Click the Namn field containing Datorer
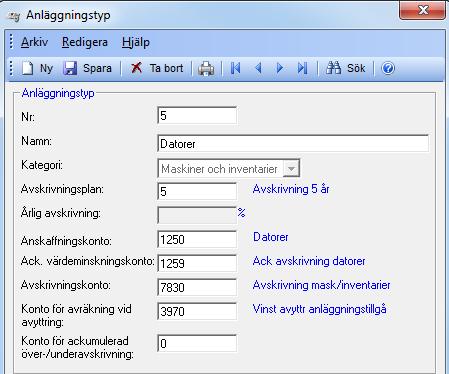The image size is (449, 374). [293, 143]
